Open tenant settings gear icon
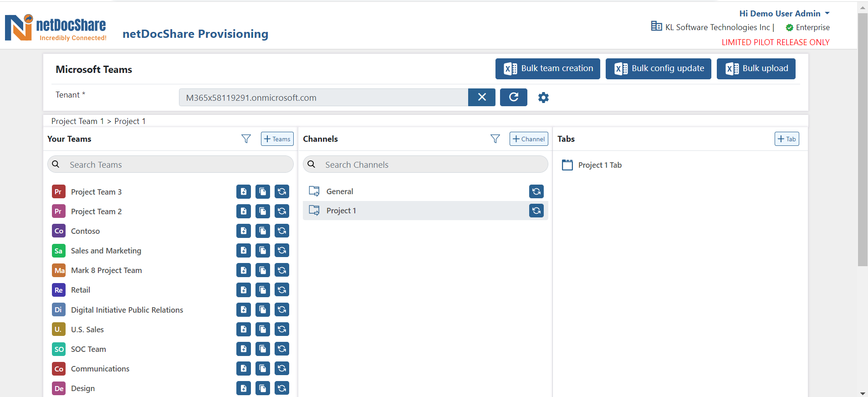The image size is (868, 397). [x=543, y=98]
